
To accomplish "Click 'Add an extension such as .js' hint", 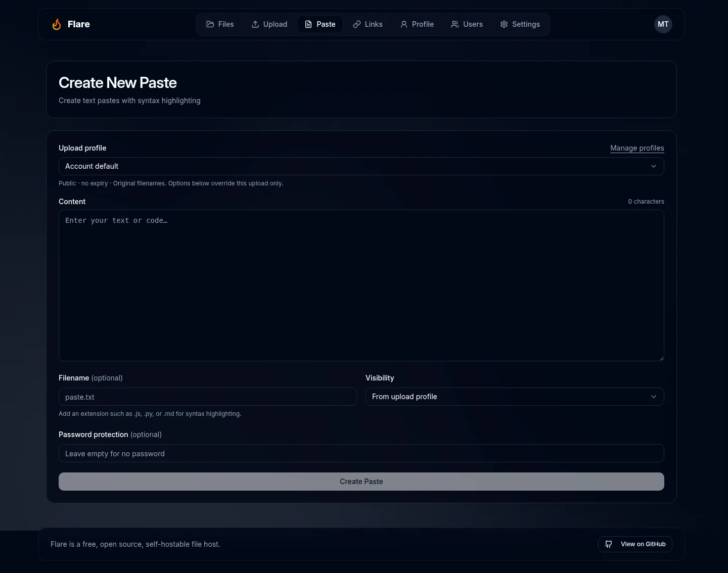I will click(x=150, y=414).
